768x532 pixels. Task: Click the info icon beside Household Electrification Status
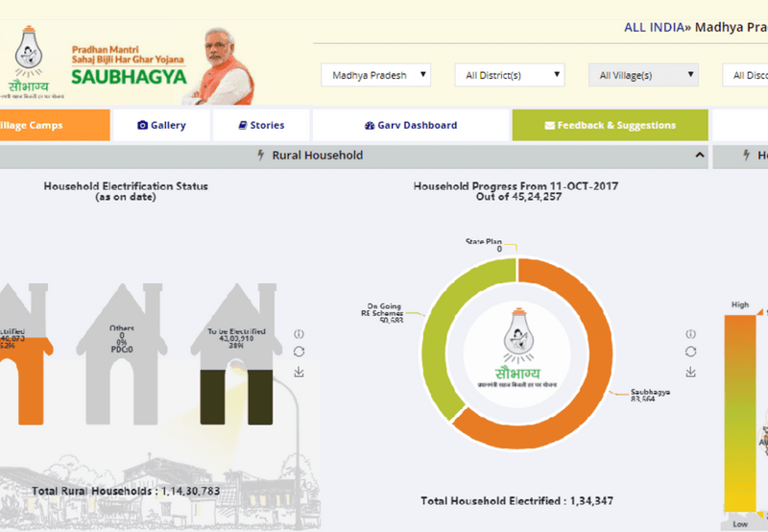coord(299,333)
